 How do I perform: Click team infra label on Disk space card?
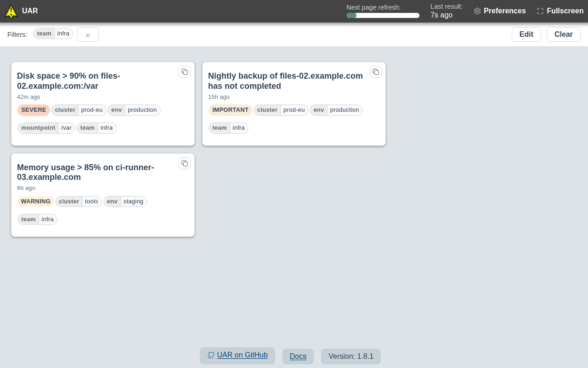coord(96,128)
